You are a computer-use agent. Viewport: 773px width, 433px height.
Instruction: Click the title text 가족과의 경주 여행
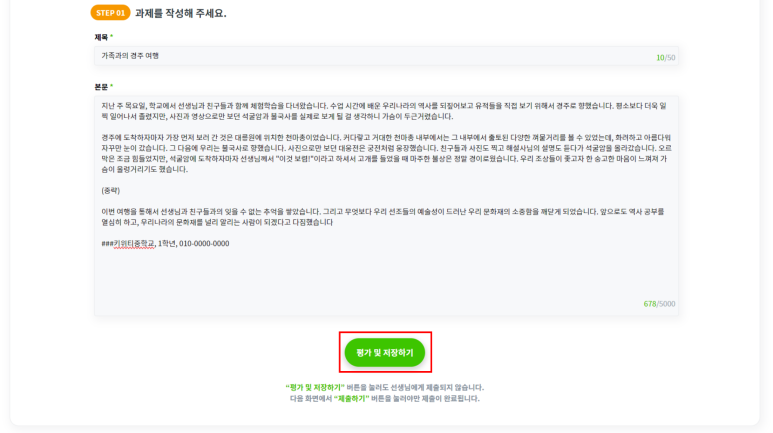[130, 56]
